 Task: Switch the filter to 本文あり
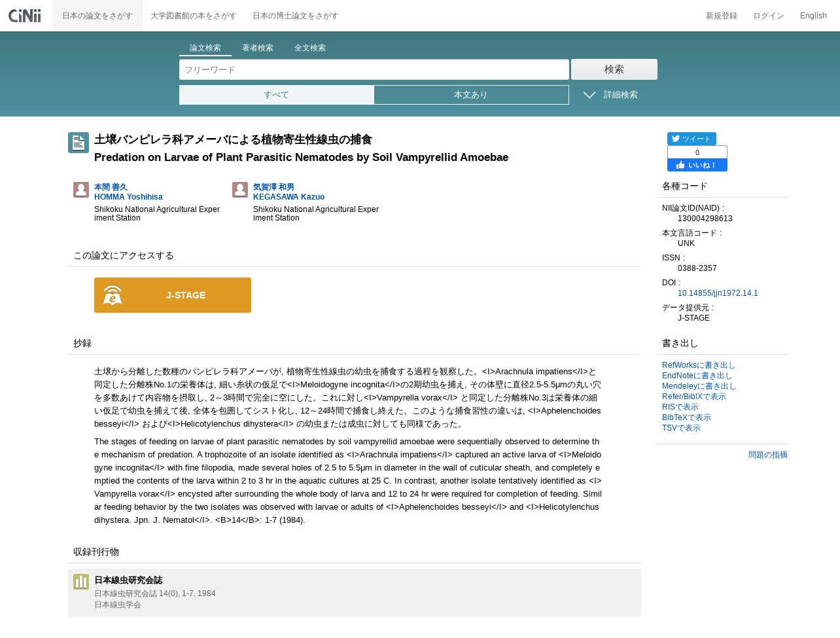(471, 95)
